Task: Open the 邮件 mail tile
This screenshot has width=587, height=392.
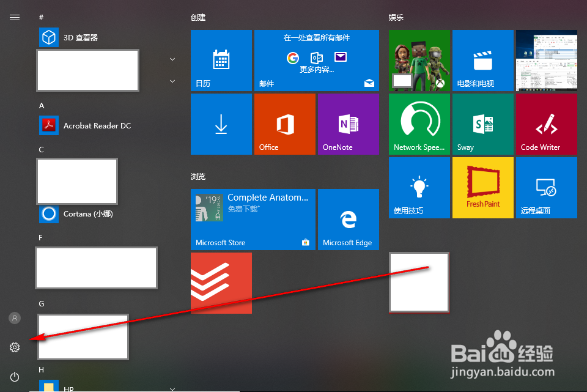Action: 317,61
